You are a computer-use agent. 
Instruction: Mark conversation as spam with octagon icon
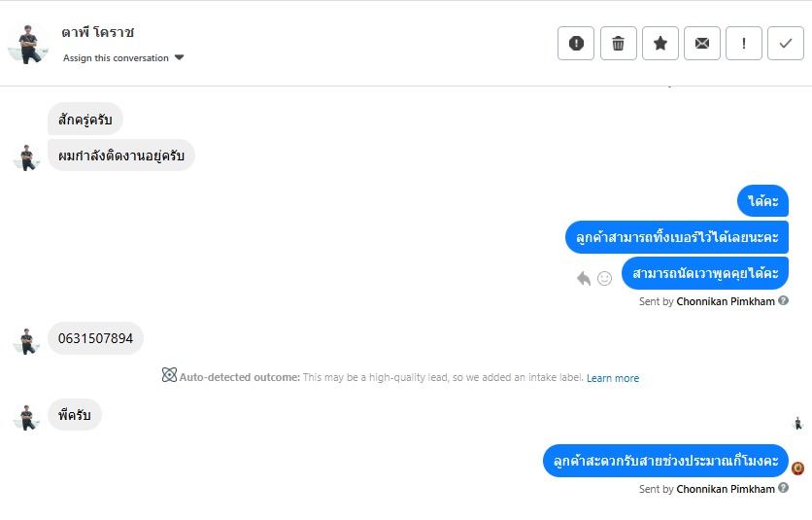(x=576, y=43)
